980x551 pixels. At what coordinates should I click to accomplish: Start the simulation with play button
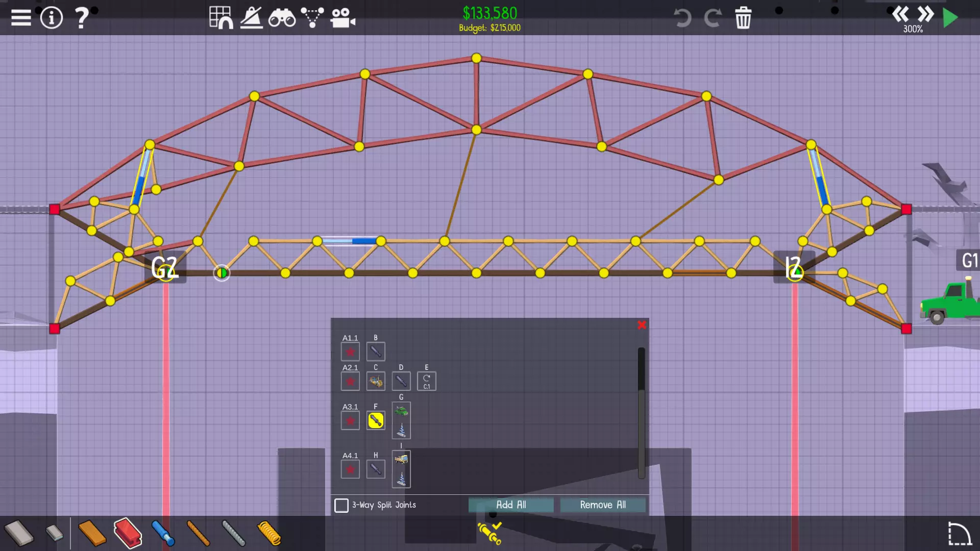coord(950,18)
